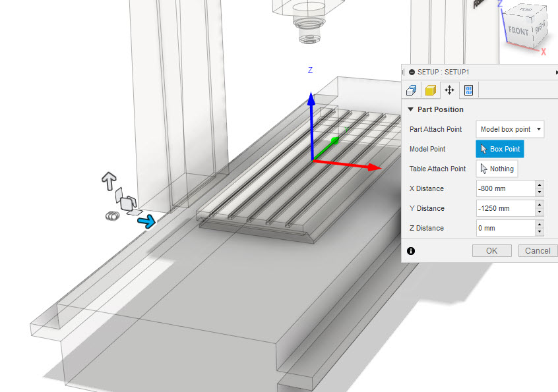Open the Post Process tab with the G1 G2 icon
The width and height of the screenshot is (558, 392).
tap(469, 90)
